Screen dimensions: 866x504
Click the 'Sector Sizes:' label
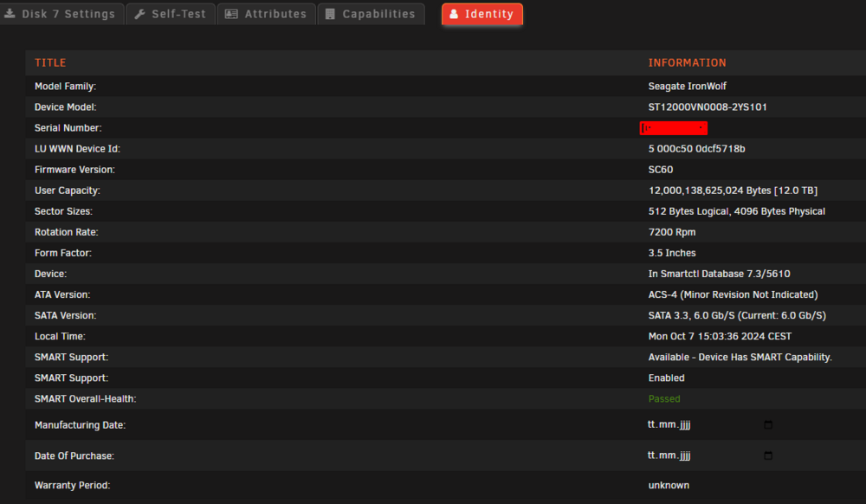(x=63, y=211)
